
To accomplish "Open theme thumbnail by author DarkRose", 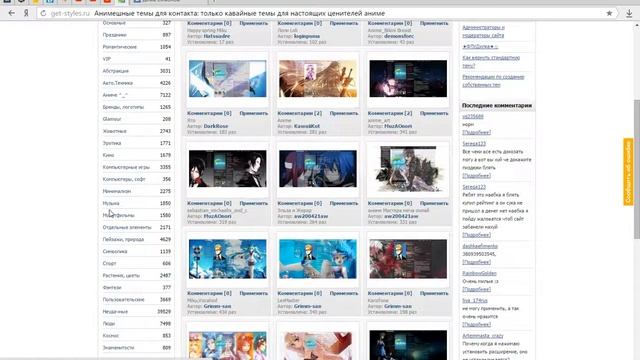I will 227,79.
